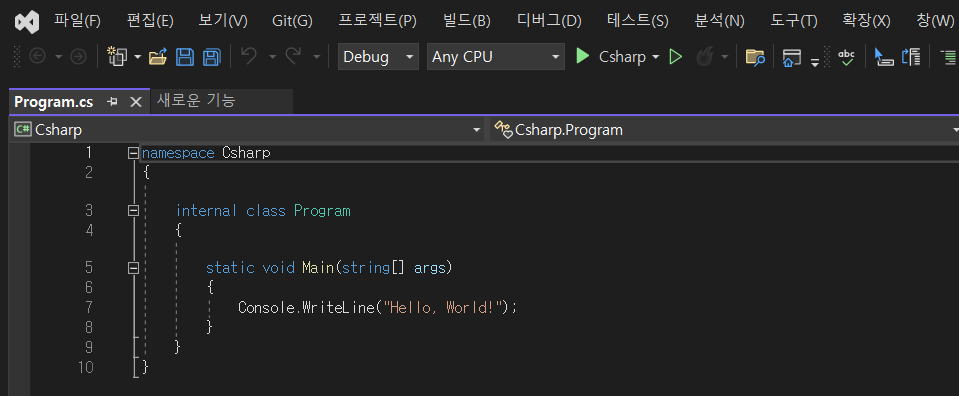The width and height of the screenshot is (959, 396).
Task: Click line number 10 in the gutter
Action: click(86, 367)
